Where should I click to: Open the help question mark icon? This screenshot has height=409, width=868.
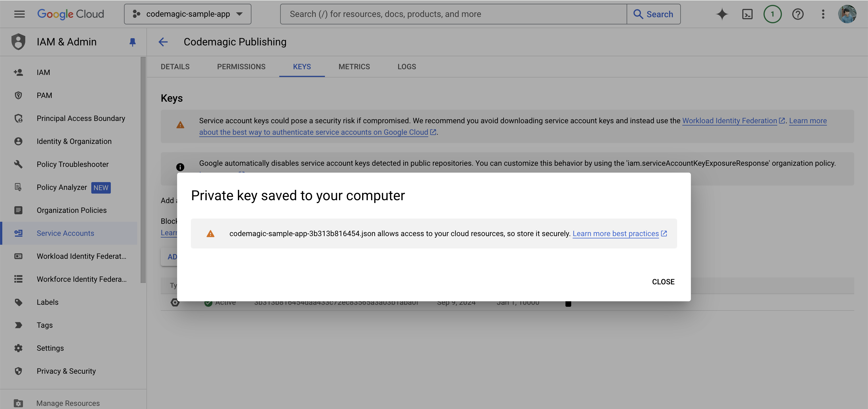pyautogui.click(x=798, y=14)
